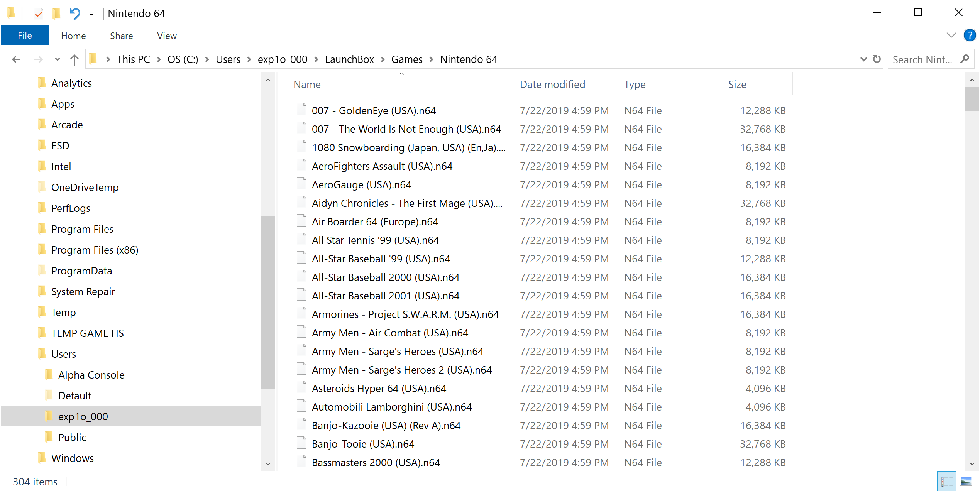
Task: Expand the chevron after LaunchBox breadcrumb
Action: 383,59
